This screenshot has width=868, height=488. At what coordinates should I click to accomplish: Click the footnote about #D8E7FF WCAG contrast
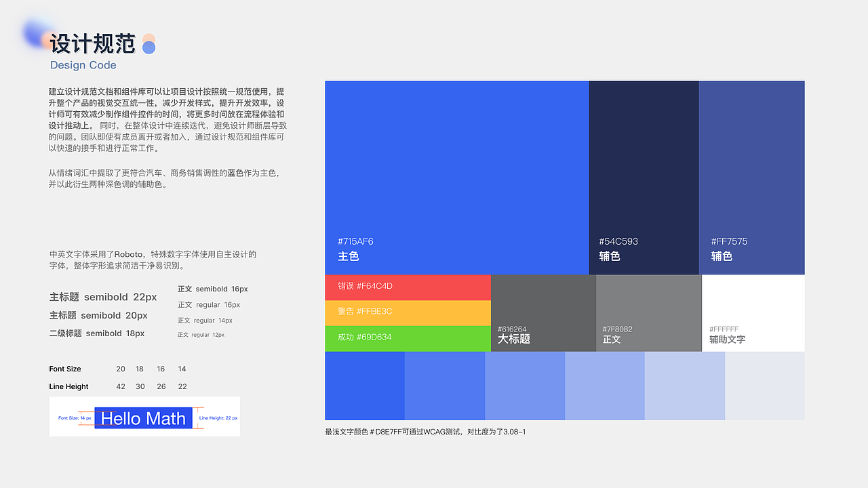click(x=425, y=432)
